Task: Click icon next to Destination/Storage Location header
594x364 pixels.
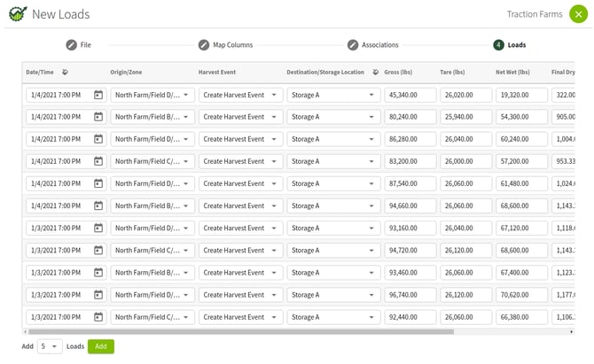Action: coord(375,72)
